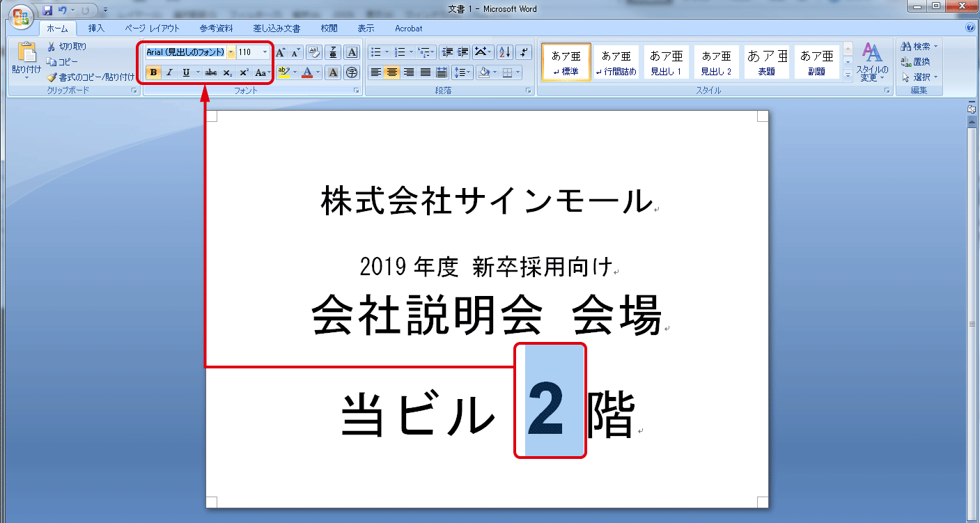Toggle bold formatting on selected text
This screenshot has width=980, height=523.
(153, 72)
